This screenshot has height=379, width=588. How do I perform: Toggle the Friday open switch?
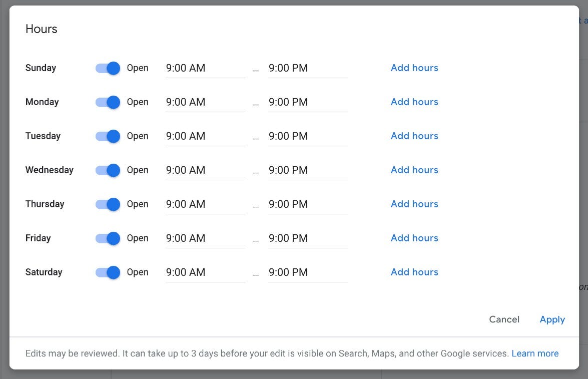pyautogui.click(x=108, y=238)
